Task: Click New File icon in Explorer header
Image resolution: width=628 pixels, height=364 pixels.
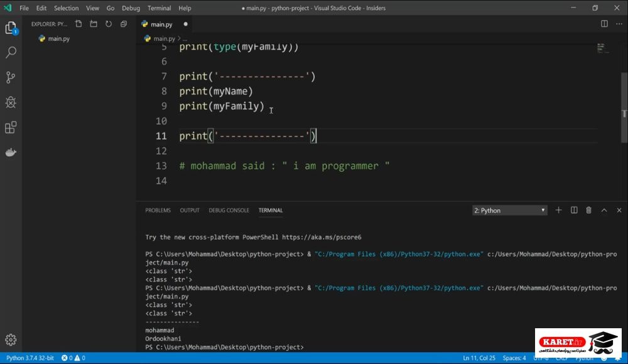Action: pos(78,24)
